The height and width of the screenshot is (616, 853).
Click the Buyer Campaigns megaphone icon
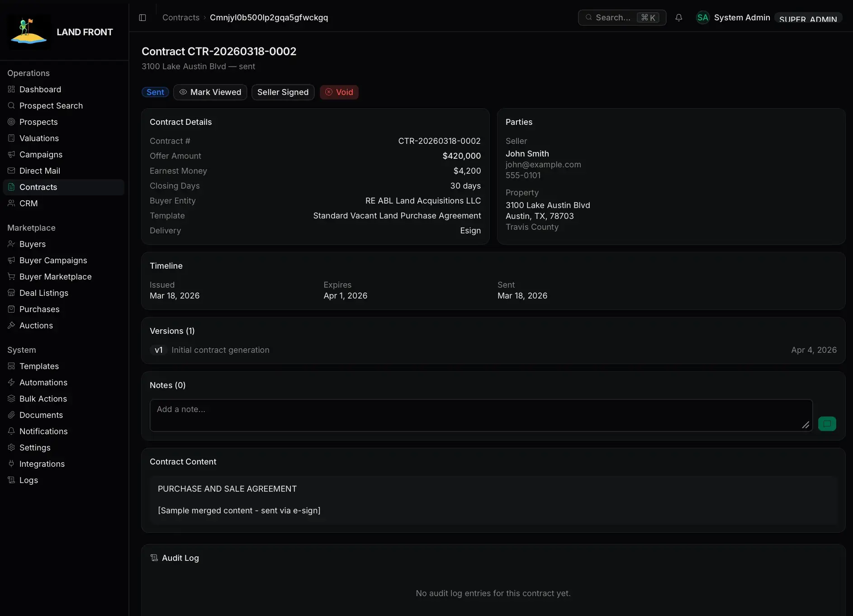11,261
